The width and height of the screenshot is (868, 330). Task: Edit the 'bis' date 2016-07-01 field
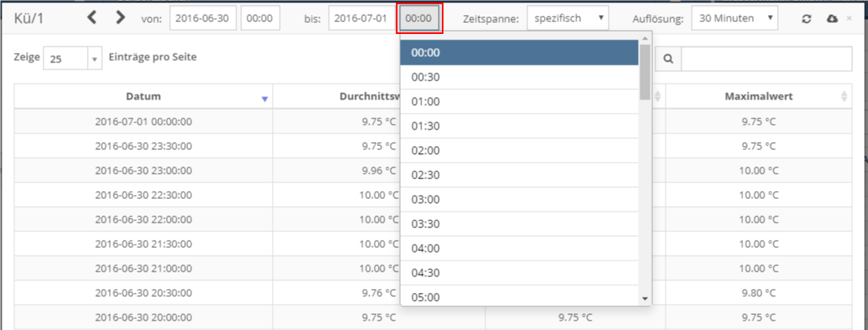coord(362,18)
